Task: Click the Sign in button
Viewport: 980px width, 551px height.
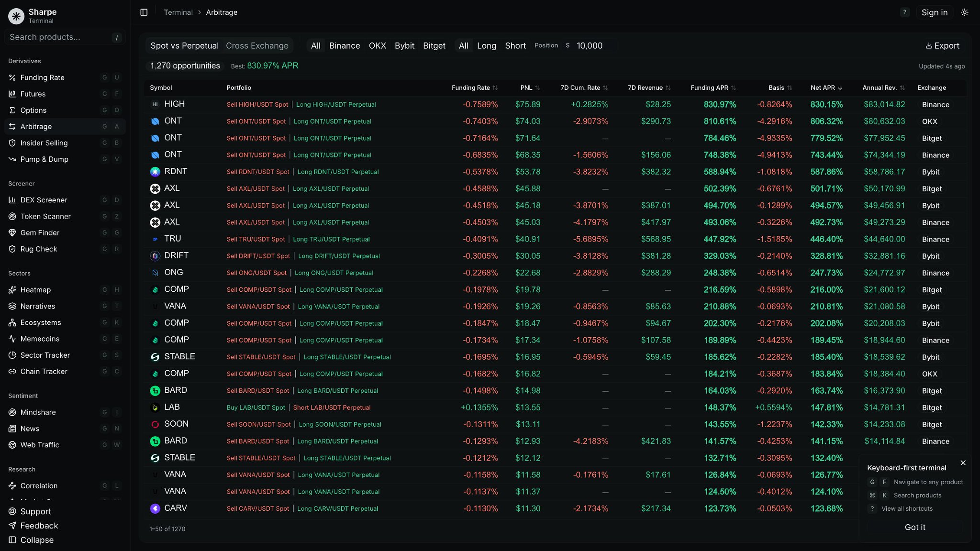Action: [x=934, y=12]
